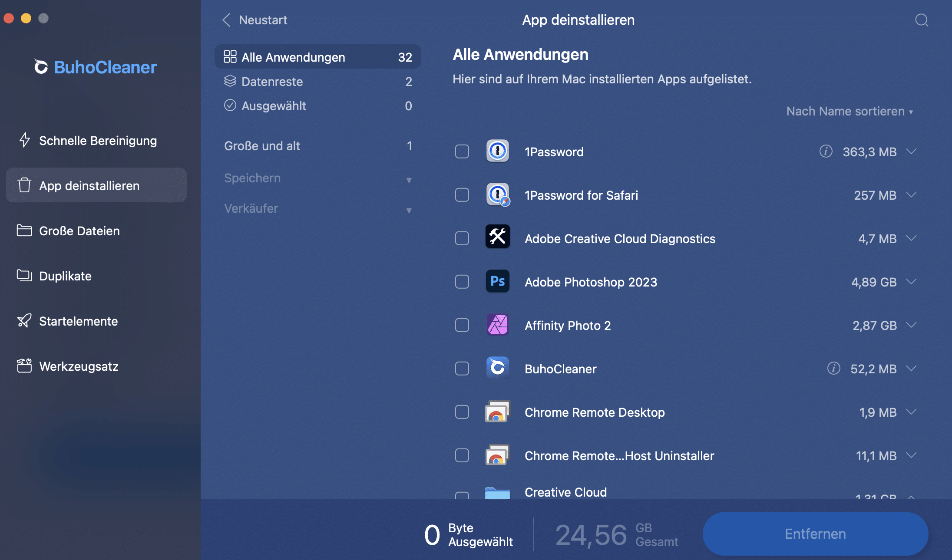
Task: Click the toolbox Werkzeugsatz icon
Action: [24, 366]
